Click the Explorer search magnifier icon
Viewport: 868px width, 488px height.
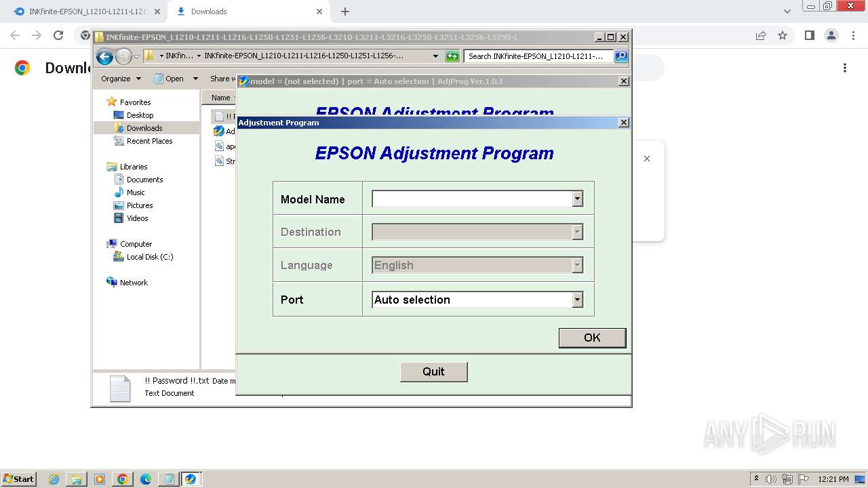tap(621, 56)
